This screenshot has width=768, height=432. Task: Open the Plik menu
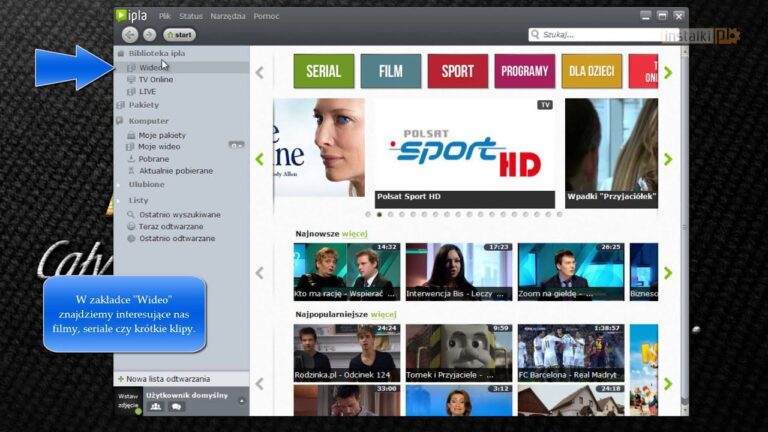click(165, 16)
